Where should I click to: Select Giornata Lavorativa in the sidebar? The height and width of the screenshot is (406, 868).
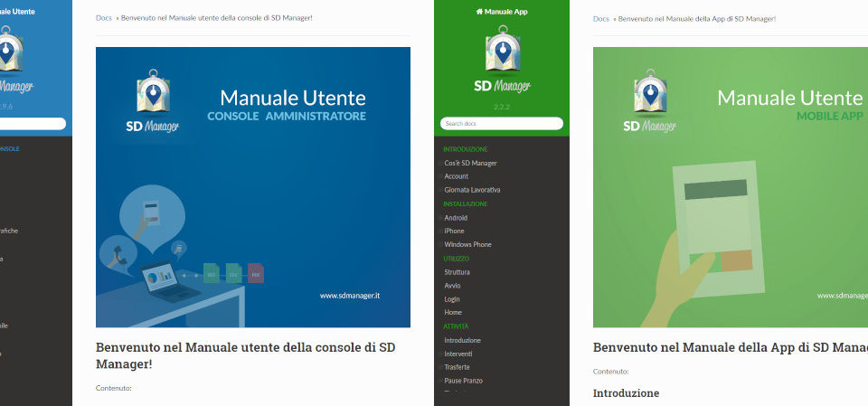(472, 190)
